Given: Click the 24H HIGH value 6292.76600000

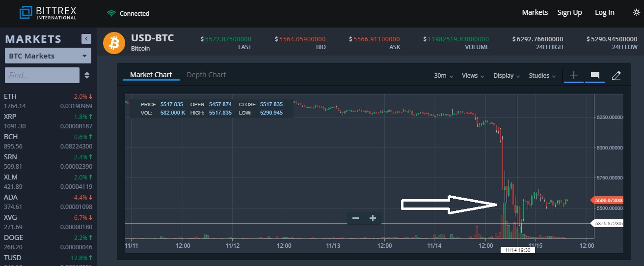Looking at the screenshot, I should pos(537,39).
